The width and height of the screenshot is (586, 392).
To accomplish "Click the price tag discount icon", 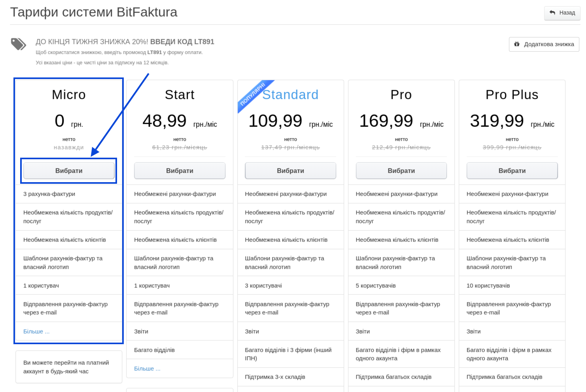I will tap(18, 44).
